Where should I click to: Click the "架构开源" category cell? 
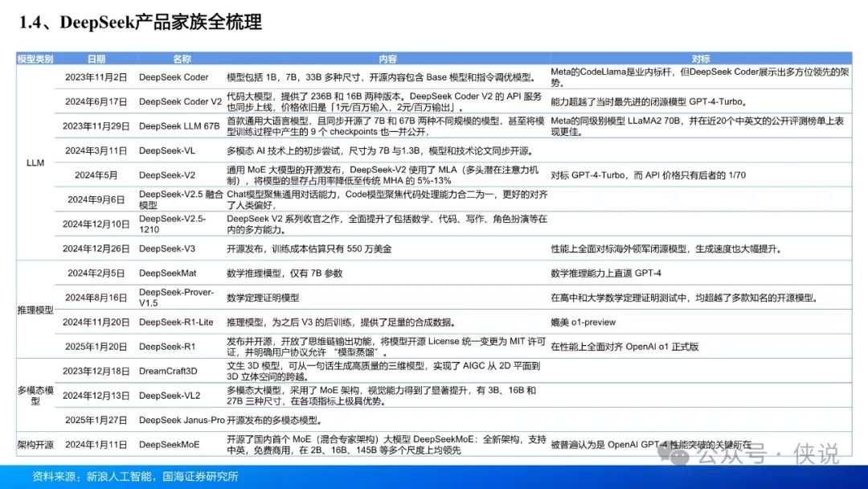pyautogui.click(x=35, y=445)
